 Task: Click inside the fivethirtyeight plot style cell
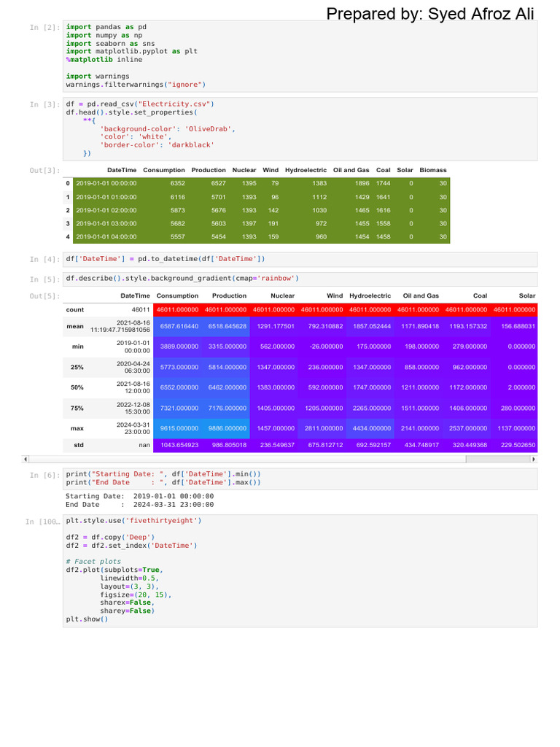(300, 570)
